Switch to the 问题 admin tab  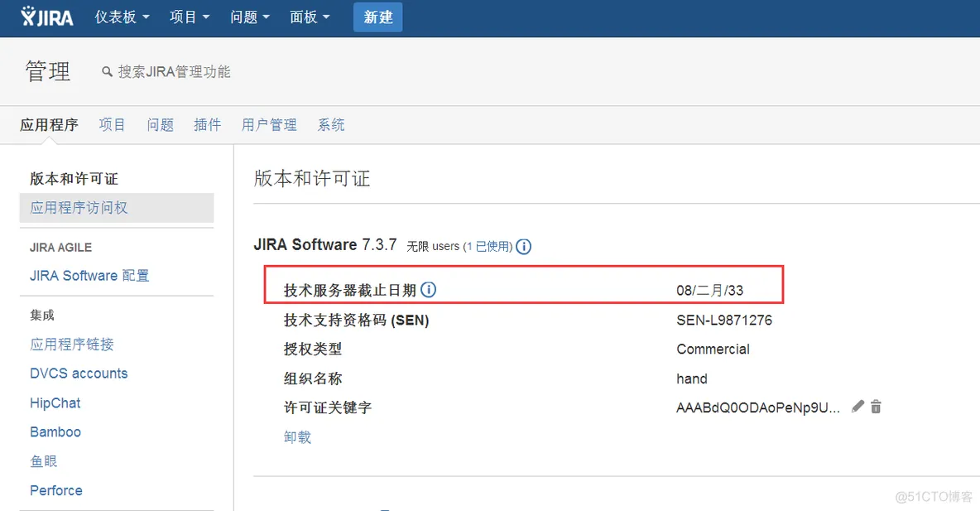(x=160, y=125)
